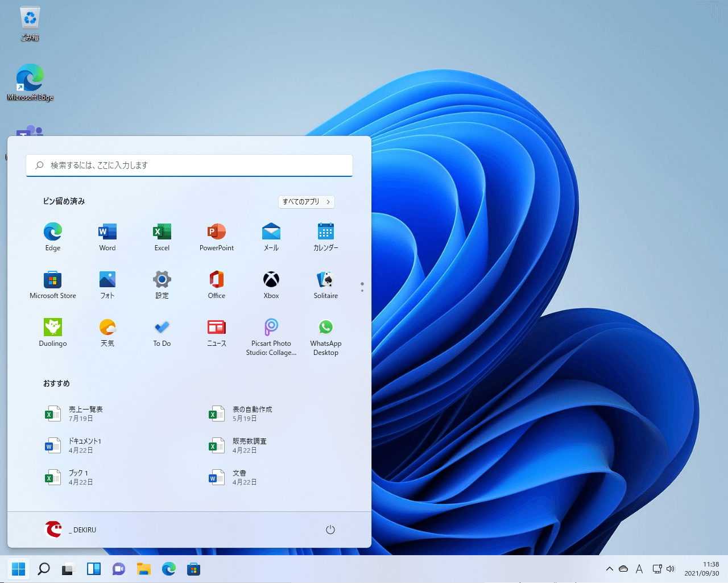Switch IME input mode A indicator

[x=639, y=569]
